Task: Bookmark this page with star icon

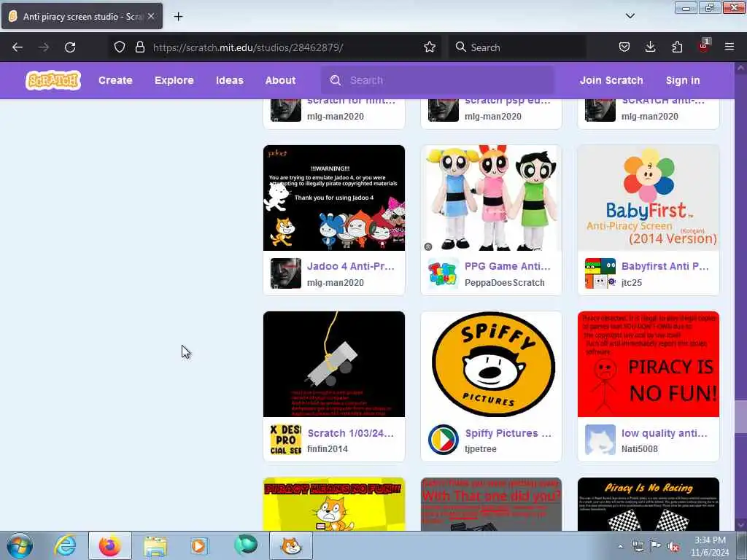Action: [x=429, y=47]
